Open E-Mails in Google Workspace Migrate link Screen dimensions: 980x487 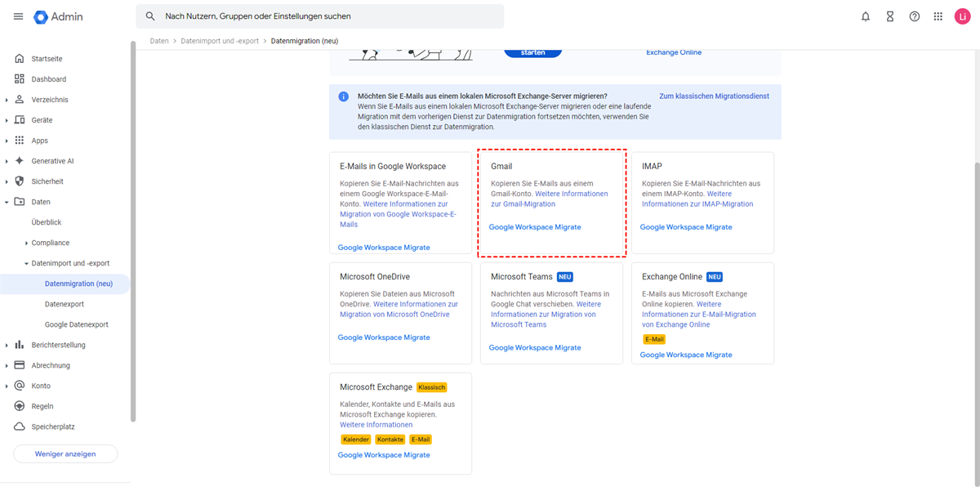point(384,248)
